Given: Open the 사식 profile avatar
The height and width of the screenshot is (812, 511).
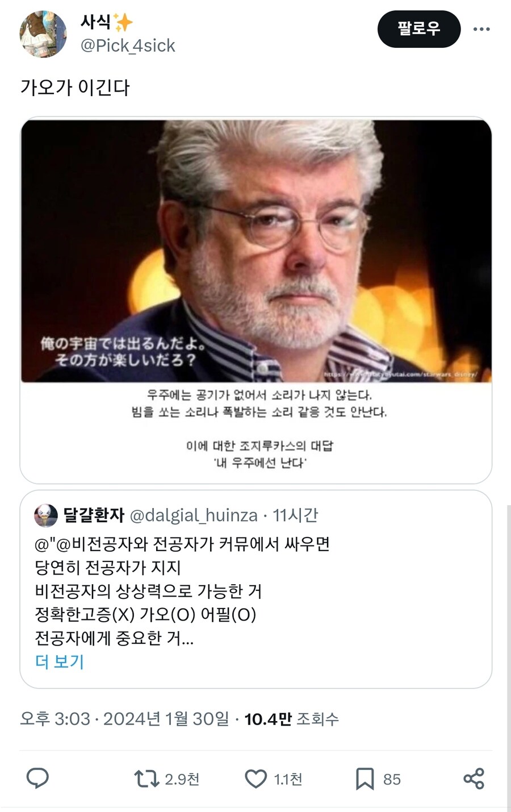Looking at the screenshot, I should click(x=43, y=34).
